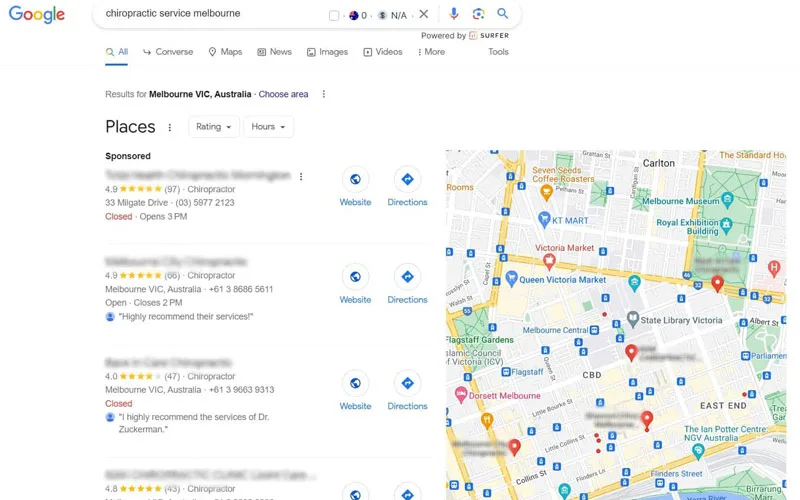Click phone number (03) 5977 2123
This screenshot has height=500, width=800.
click(x=205, y=203)
